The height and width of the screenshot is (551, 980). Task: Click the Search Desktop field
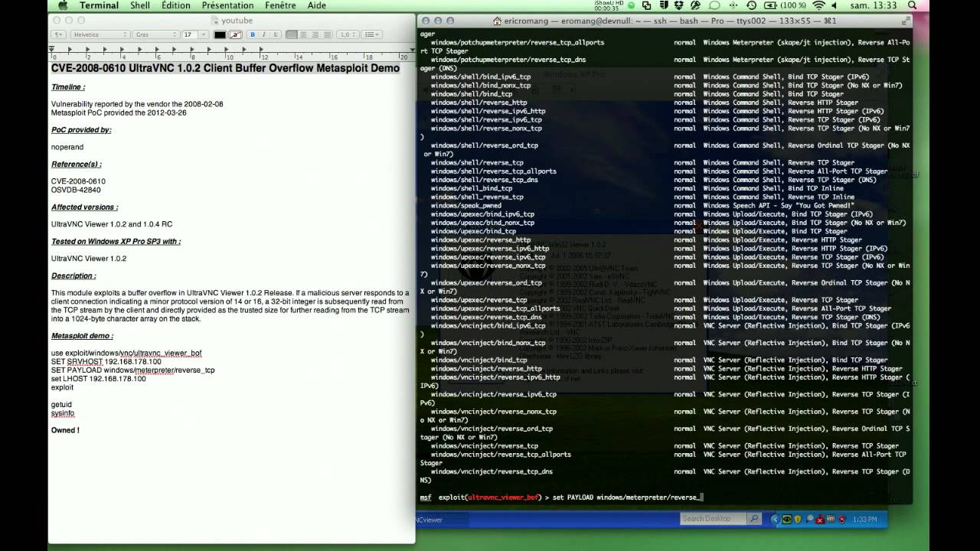point(713,519)
